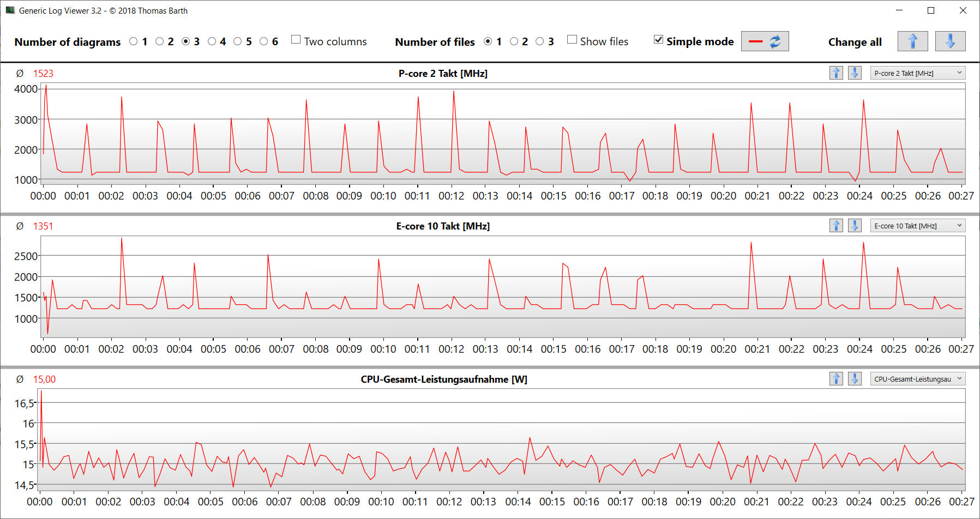Image resolution: width=980 pixels, height=519 pixels.
Task: Select 2 for number of files
Action: click(514, 41)
